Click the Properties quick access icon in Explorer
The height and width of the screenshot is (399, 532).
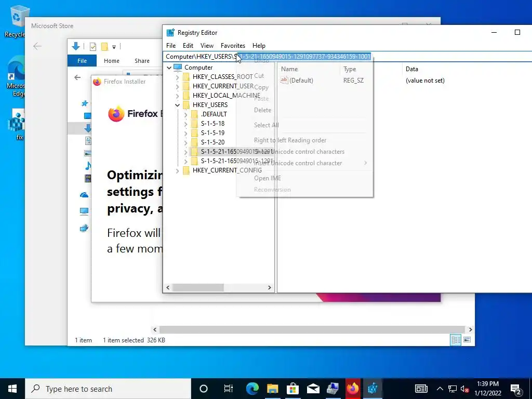(x=92, y=46)
